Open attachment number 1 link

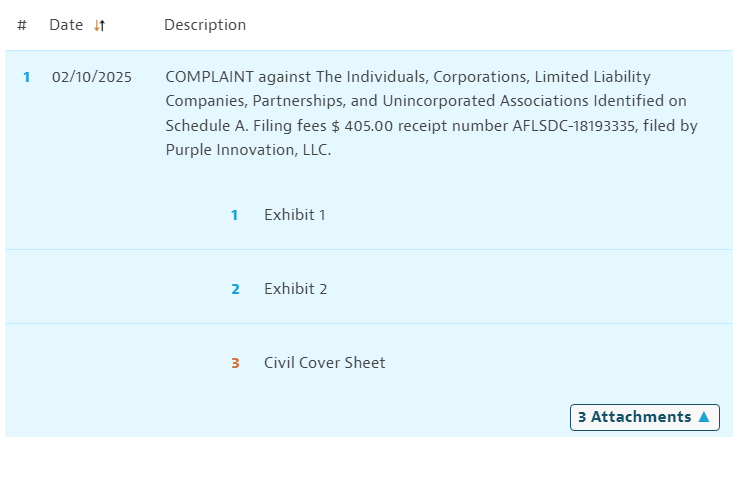pos(235,215)
